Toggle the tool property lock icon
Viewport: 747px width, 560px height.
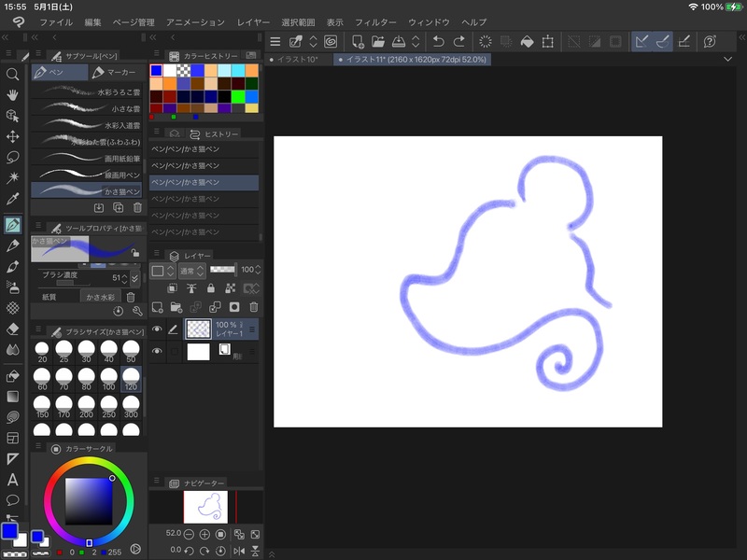pos(135,253)
